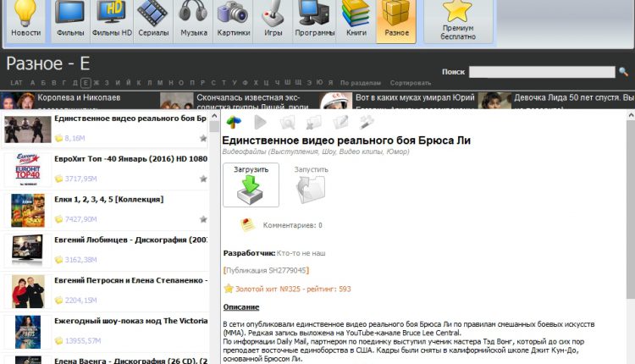This screenshot has height=364, width=635.
Task: Select the Разное category tab
Action: pos(396,20)
